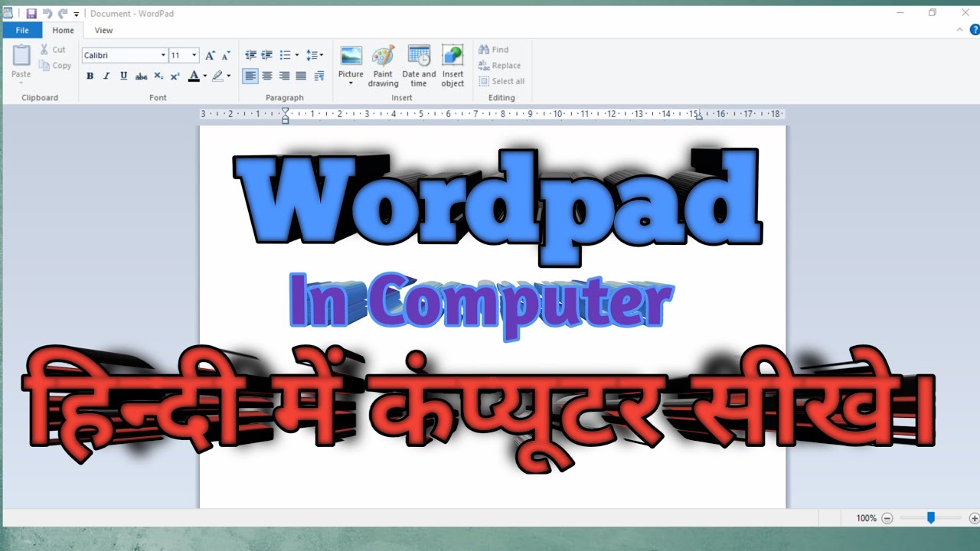Grow font with the larger A icon
This screenshot has width=980, height=551.
(210, 55)
